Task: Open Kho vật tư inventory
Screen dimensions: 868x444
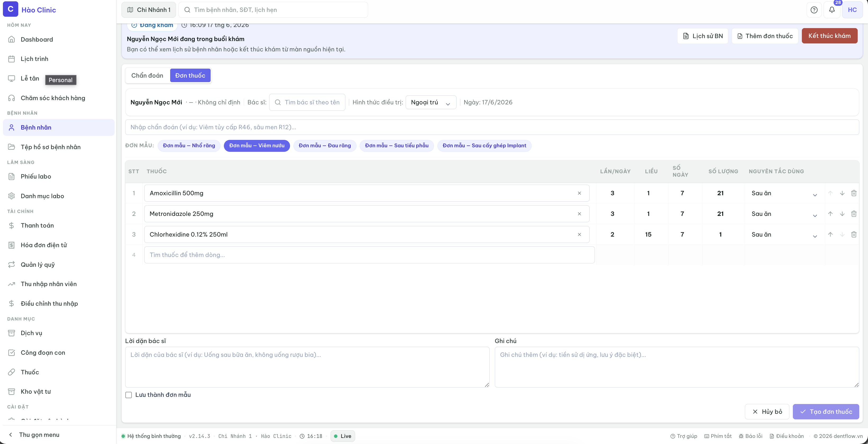Action: pyautogui.click(x=59, y=392)
